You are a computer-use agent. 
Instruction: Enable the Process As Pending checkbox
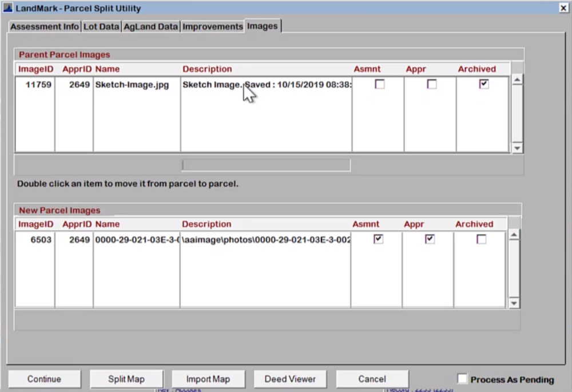click(x=461, y=378)
